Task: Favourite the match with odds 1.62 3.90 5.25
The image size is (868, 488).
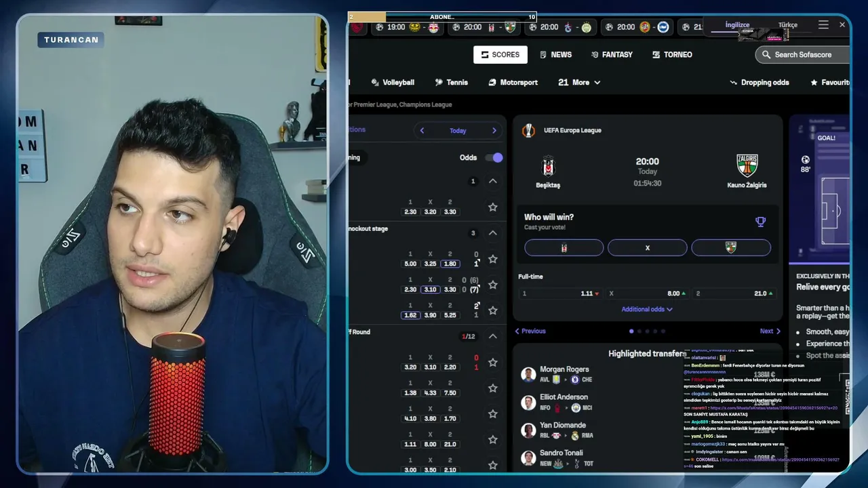Action: click(493, 310)
